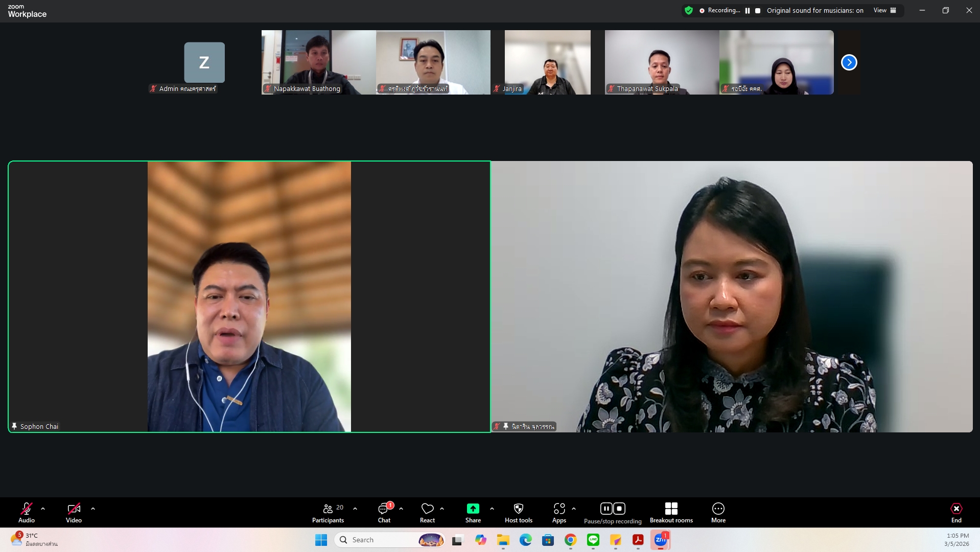
Task: Stop recording from top bar
Action: (758, 10)
